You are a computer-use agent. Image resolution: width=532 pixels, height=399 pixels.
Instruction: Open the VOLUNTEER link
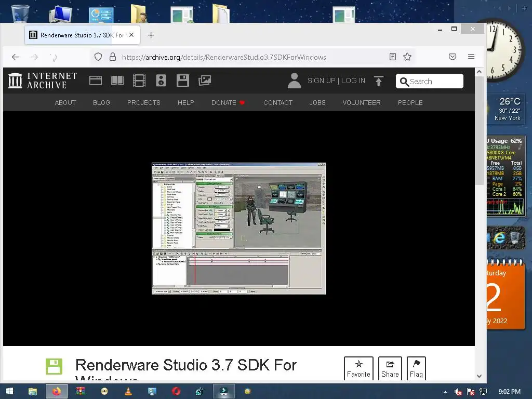(362, 102)
